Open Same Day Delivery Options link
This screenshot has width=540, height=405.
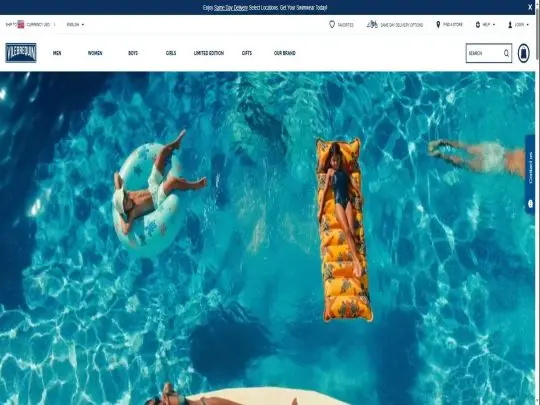coord(402,25)
